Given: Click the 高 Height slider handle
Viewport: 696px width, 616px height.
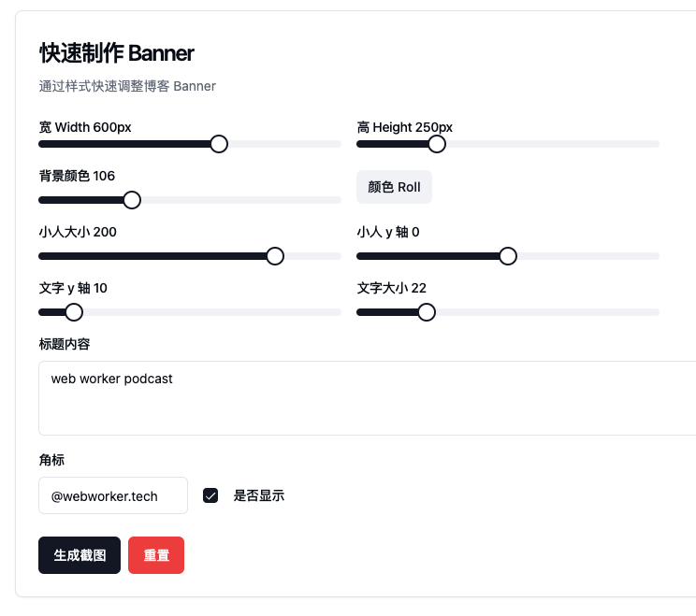Looking at the screenshot, I should pyautogui.click(x=436, y=144).
